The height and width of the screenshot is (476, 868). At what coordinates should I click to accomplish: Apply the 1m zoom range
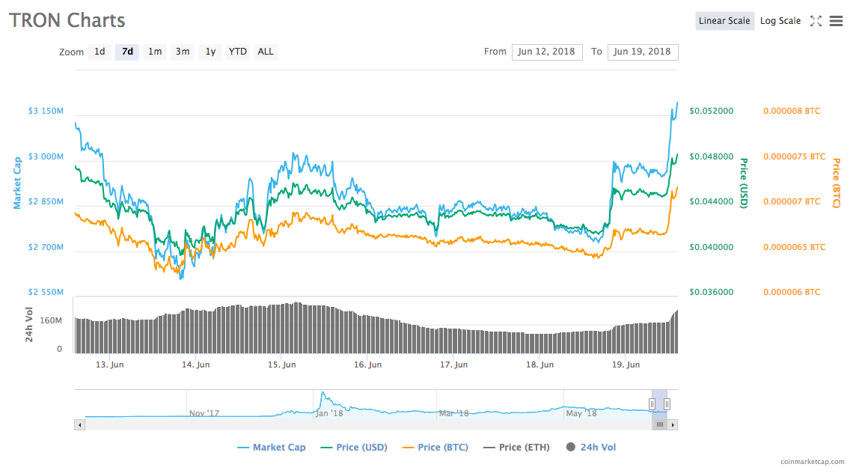(155, 52)
